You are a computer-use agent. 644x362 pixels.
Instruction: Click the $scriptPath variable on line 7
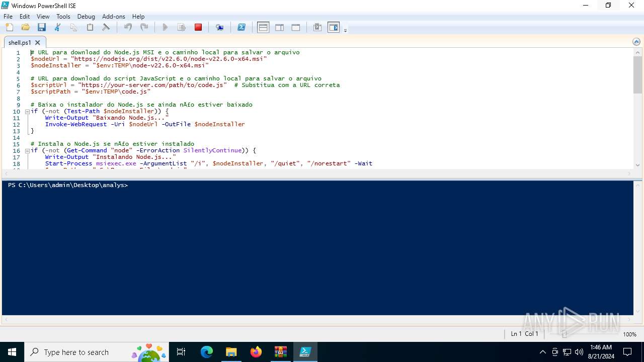(x=50, y=92)
